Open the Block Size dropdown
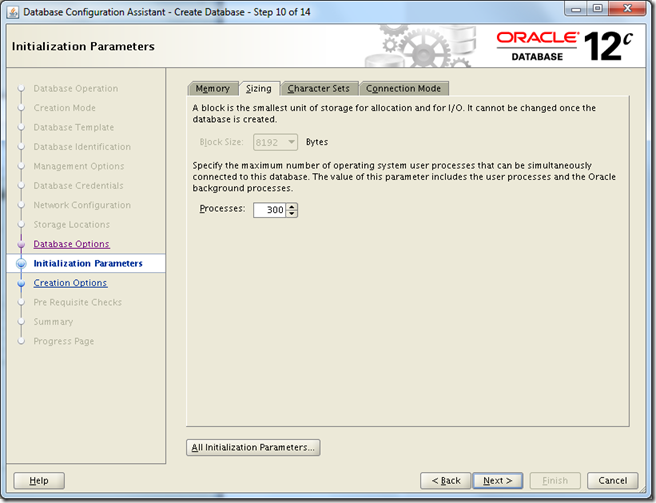 pyautogui.click(x=275, y=142)
